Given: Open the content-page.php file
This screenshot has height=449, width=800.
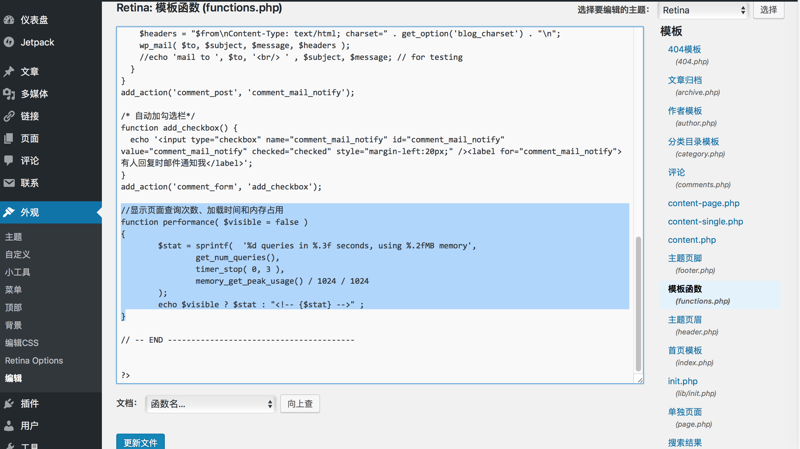Looking at the screenshot, I should pos(704,203).
